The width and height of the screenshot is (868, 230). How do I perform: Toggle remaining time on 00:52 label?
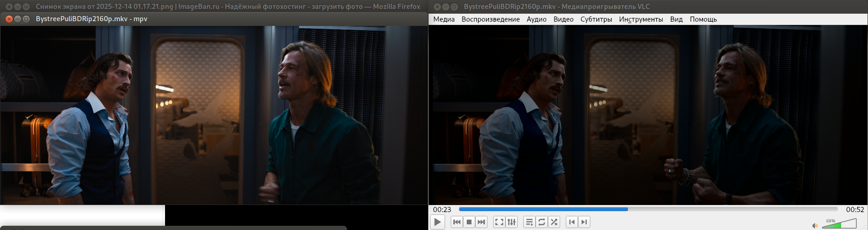pos(855,209)
